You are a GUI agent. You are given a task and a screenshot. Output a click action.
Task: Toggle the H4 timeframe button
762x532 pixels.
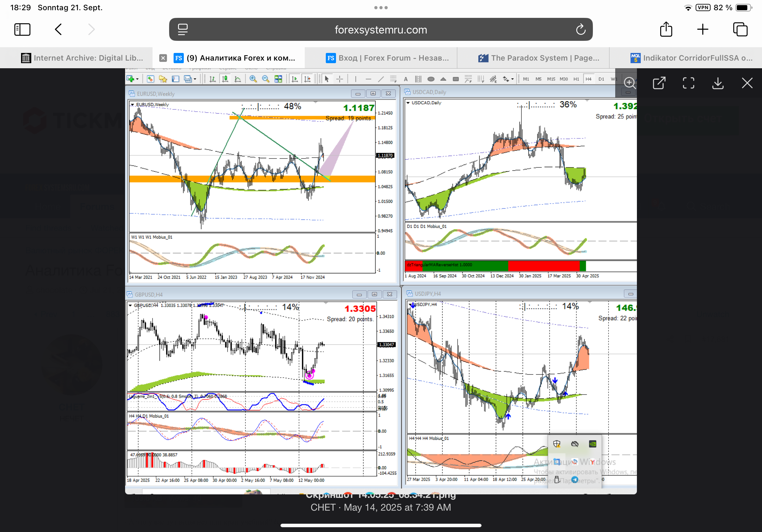click(x=588, y=79)
